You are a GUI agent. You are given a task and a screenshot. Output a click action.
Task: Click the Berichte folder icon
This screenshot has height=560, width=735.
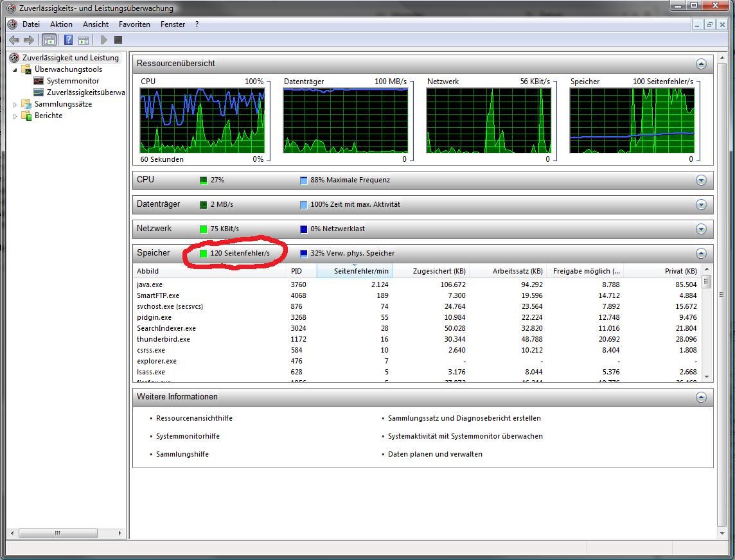click(27, 116)
